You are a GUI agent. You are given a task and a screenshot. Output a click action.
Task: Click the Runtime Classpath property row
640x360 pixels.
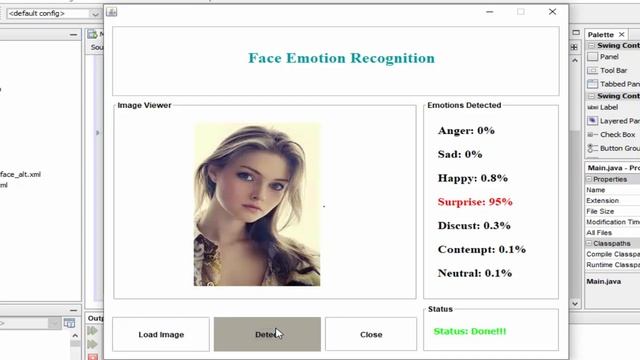point(613,264)
